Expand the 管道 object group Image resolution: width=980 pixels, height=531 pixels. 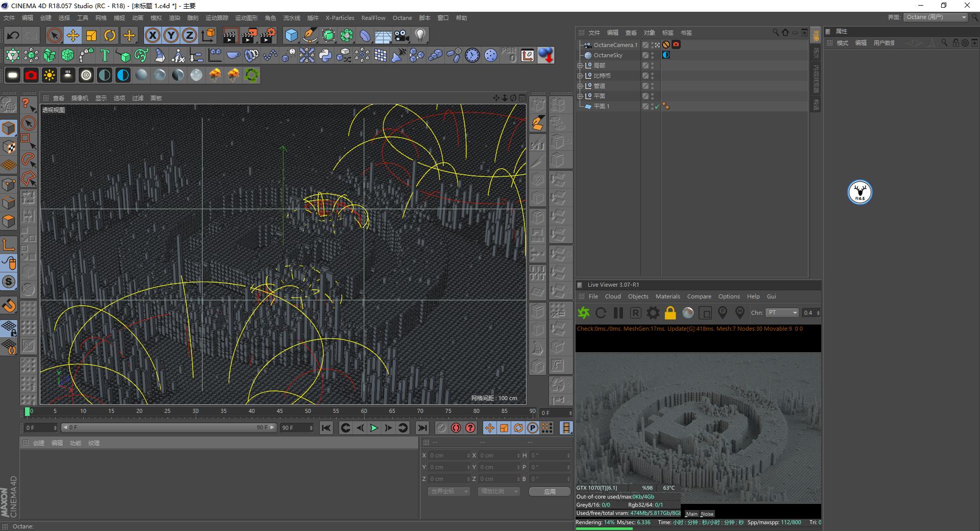[580, 86]
